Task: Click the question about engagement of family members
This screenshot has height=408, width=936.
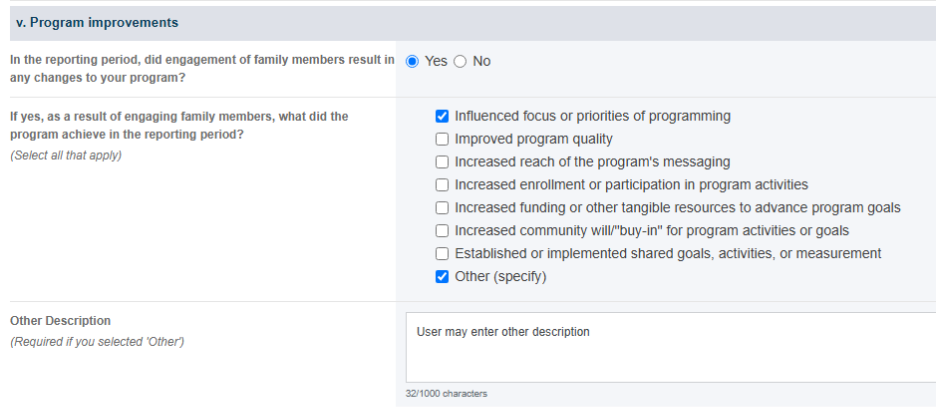Action: click(x=202, y=69)
